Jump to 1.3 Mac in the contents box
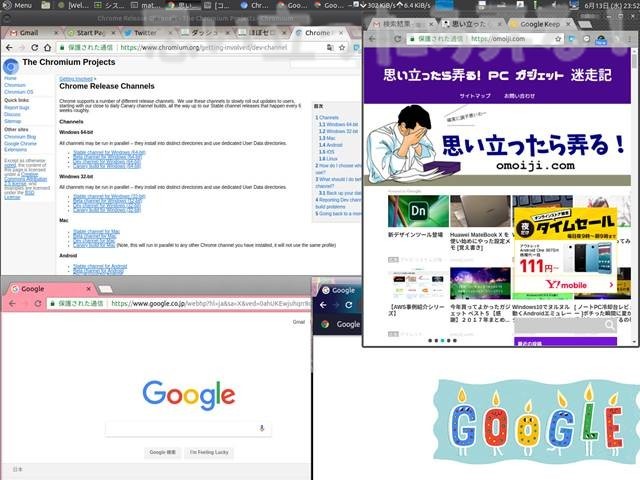640x480 pixels. coord(327,138)
